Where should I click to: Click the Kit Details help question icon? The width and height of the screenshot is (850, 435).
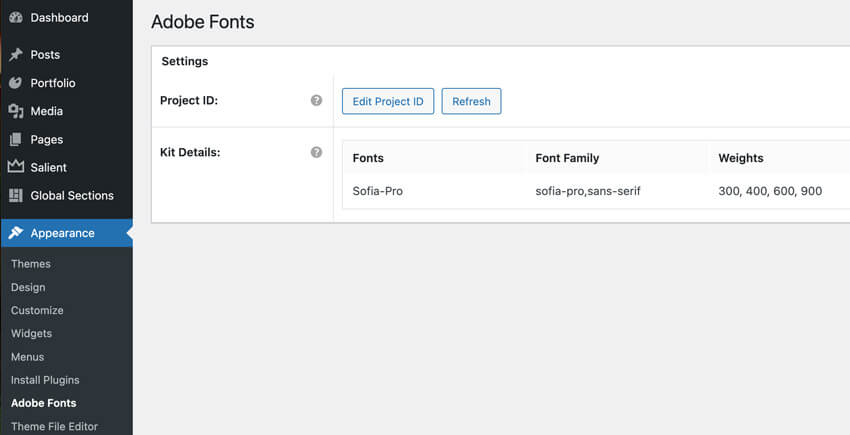coord(317,152)
